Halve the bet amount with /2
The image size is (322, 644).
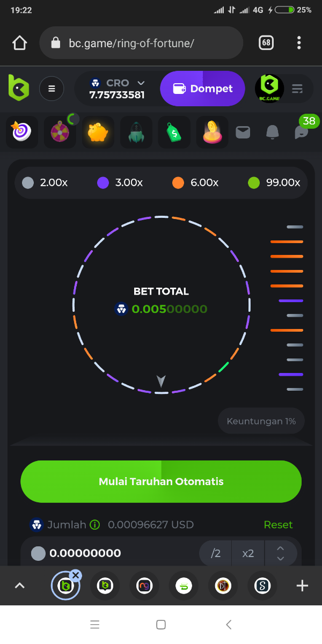pos(216,553)
